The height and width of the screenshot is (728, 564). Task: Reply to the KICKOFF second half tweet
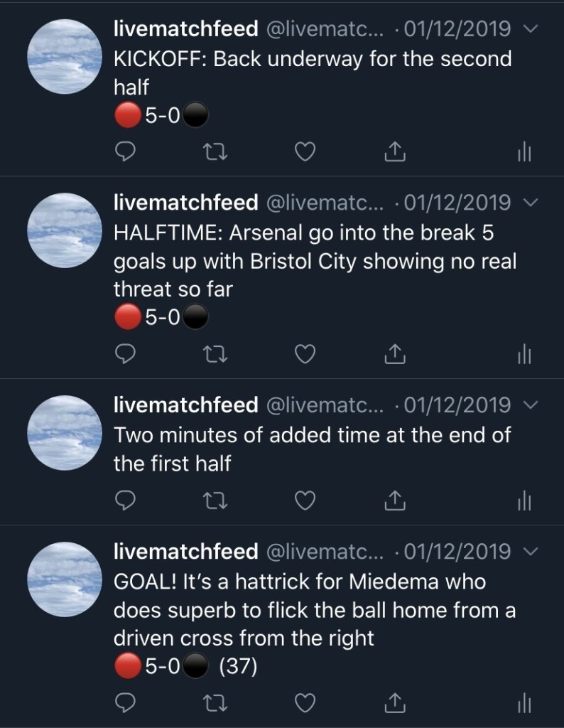[125, 151]
